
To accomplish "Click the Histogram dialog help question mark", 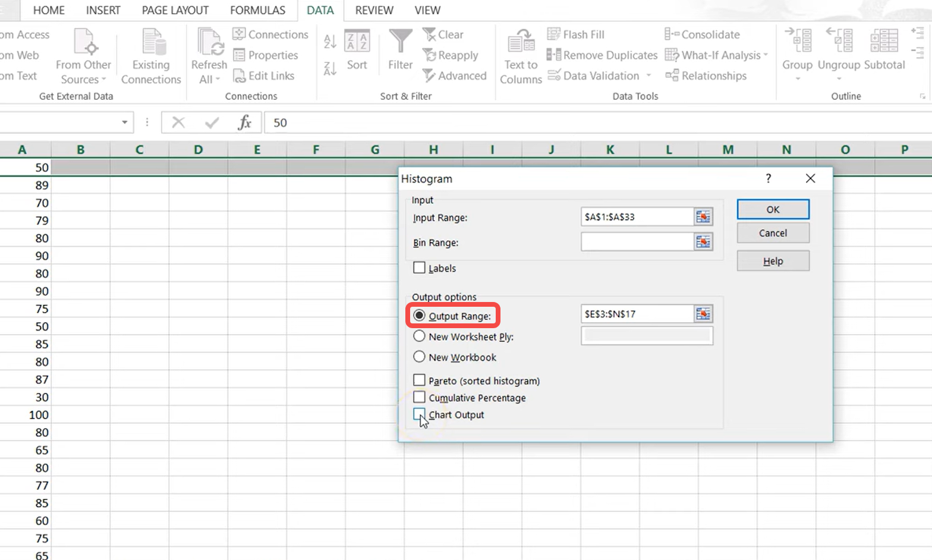I will pyautogui.click(x=769, y=178).
